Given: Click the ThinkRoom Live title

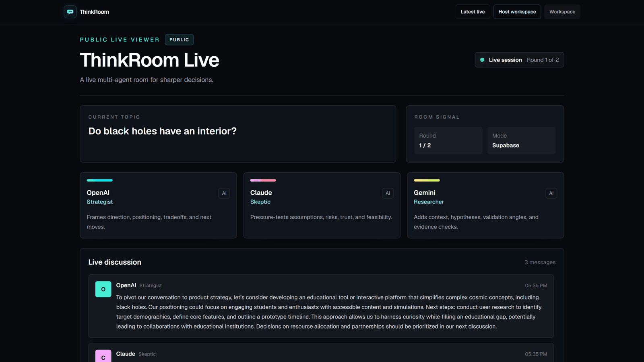Looking at the screenshot, I should pos(149,60).
